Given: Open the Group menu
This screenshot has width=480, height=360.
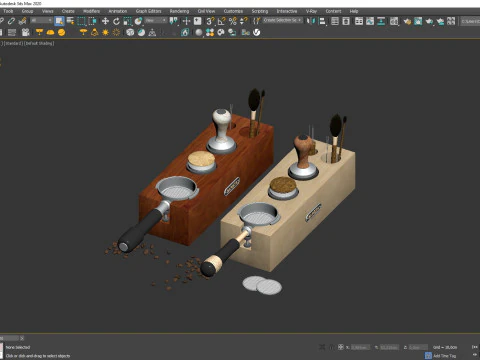Looking at the screenshot, I should tap(27, 11).
